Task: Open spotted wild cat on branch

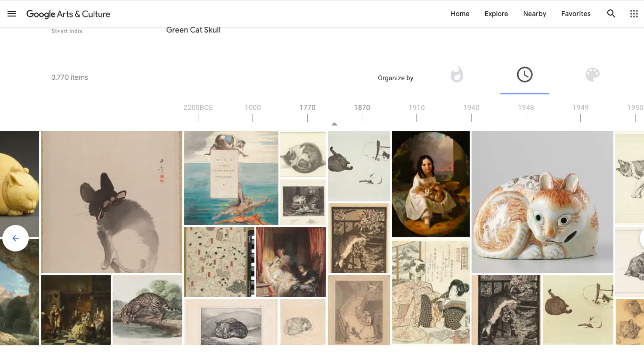Action: pos(147,310)
